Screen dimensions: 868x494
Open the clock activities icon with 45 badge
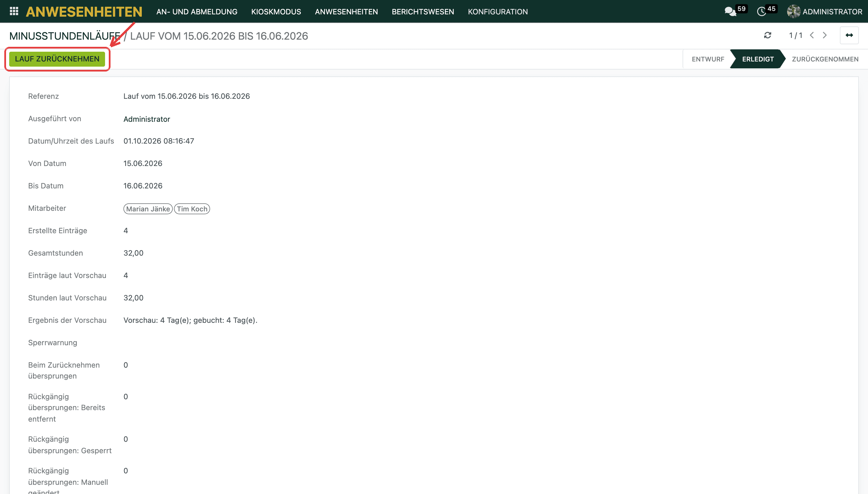762,11
